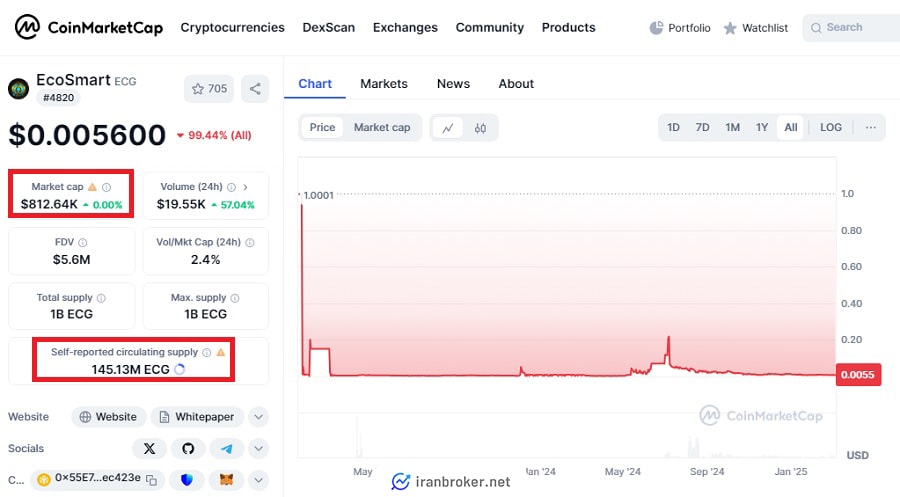900x497 pixels.
Task: Click the Total supply info icon
Action: pos(102,298)
